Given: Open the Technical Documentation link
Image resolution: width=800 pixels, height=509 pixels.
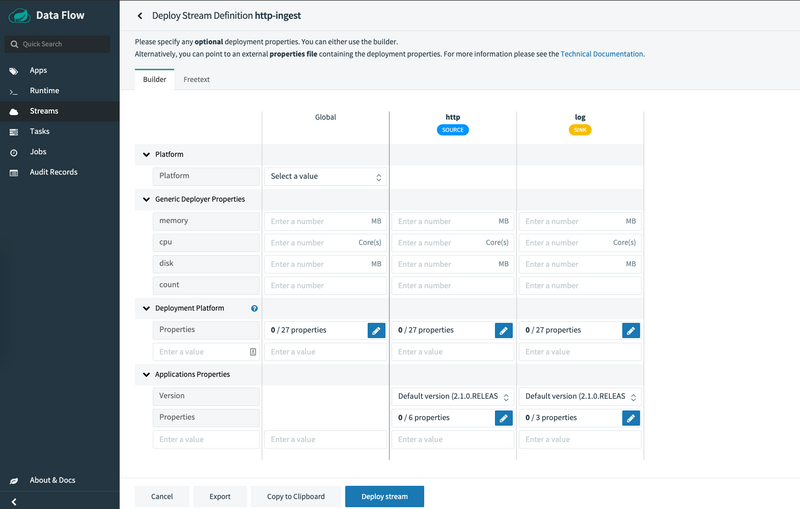Looking at the screenshot, I should [x=602, y=54].
